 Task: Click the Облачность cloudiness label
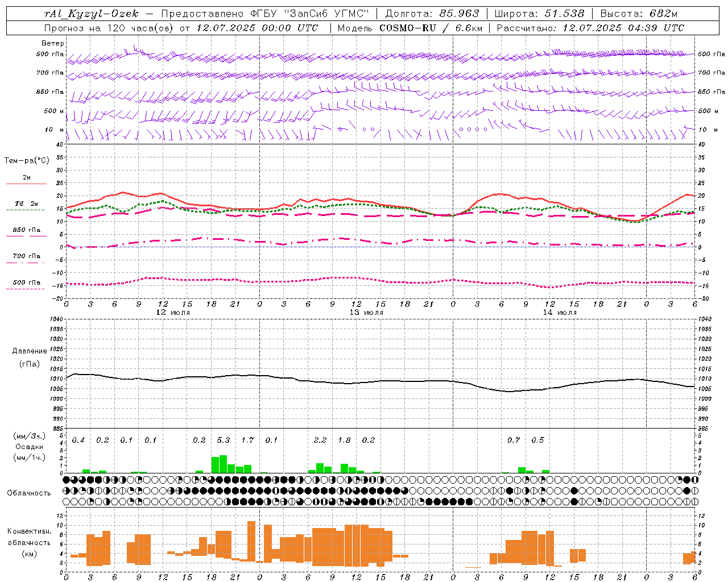click(x=29, y=493)
